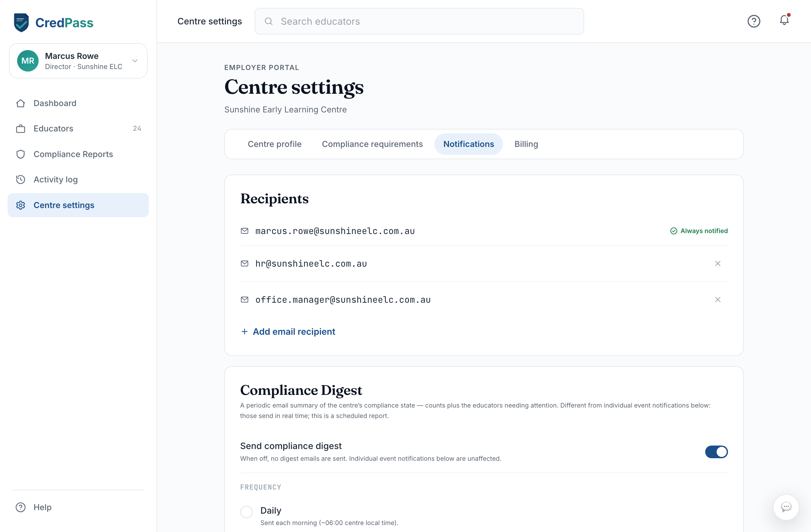
Task: Remove office.manager@sunshineelc.com.au recipient
Action: pyautogui.click(x=718, y=300)
